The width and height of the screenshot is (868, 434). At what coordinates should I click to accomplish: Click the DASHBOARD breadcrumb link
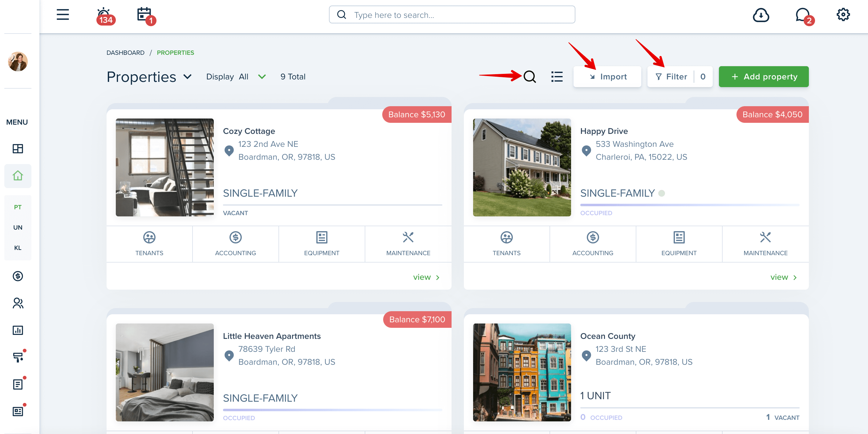coord(125,53)
